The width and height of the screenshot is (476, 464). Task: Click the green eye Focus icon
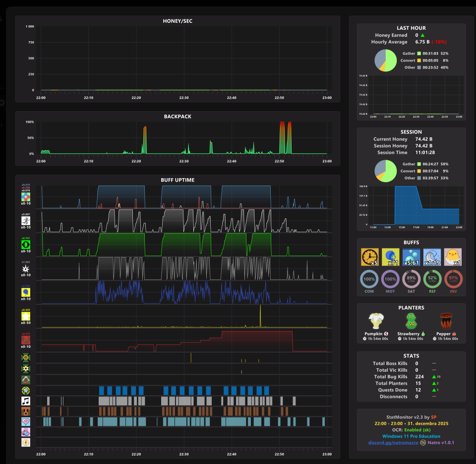[26, 245]
